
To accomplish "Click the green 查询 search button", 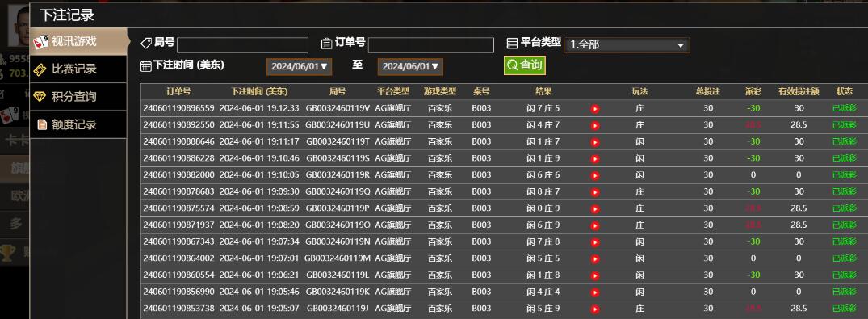I will 525,65.
